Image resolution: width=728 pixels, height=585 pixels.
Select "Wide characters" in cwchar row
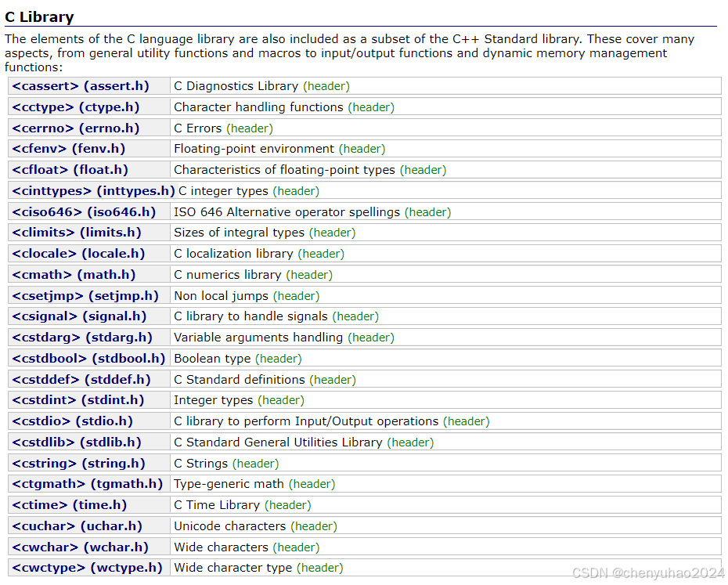tap(221, 547)
